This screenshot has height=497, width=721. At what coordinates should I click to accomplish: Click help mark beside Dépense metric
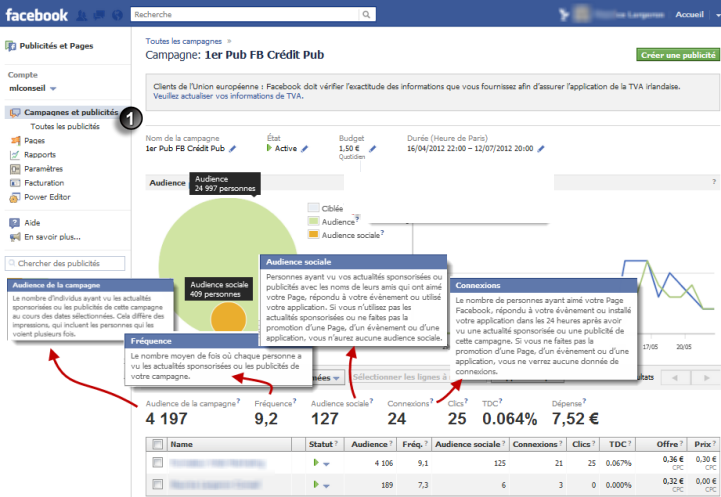[x=584, y=400]
